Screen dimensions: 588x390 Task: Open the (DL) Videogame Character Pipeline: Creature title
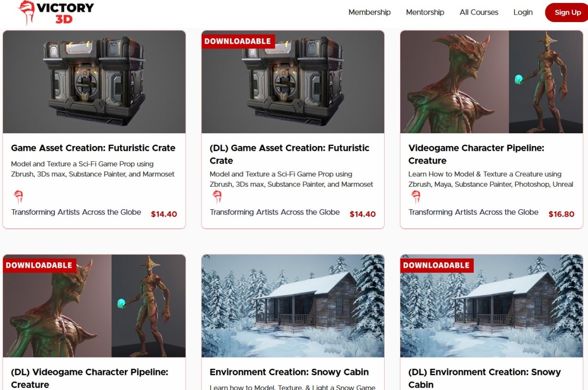pos(90,378)
